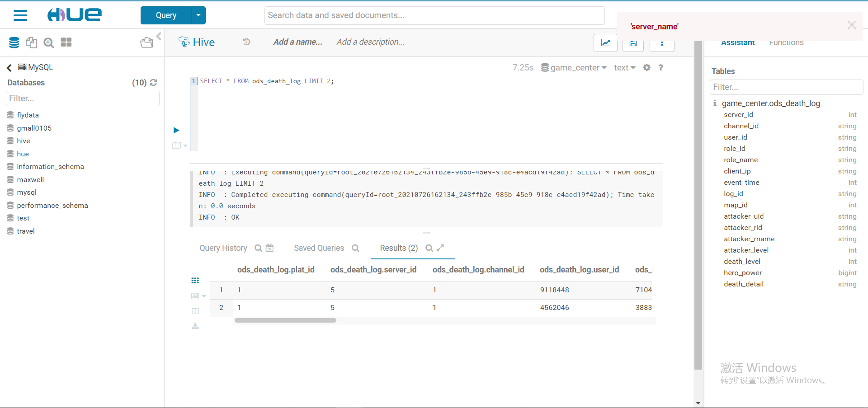The width and height of the screenshot is (868, 408).
Task: Expand results to full screen
Action: (x=440, y=248)
